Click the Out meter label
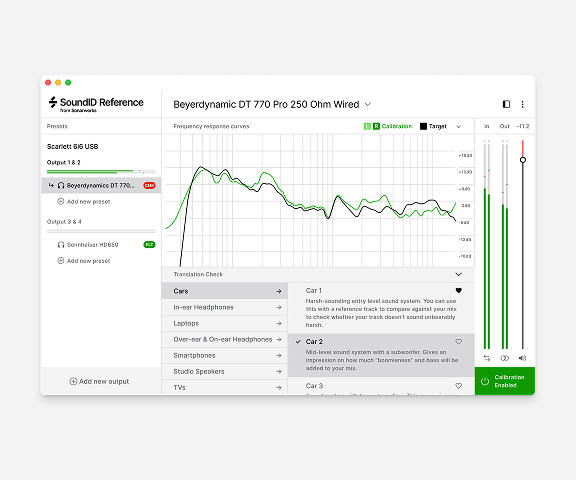Viewport: 576px width, 480px height. click(x=504, y=126)
